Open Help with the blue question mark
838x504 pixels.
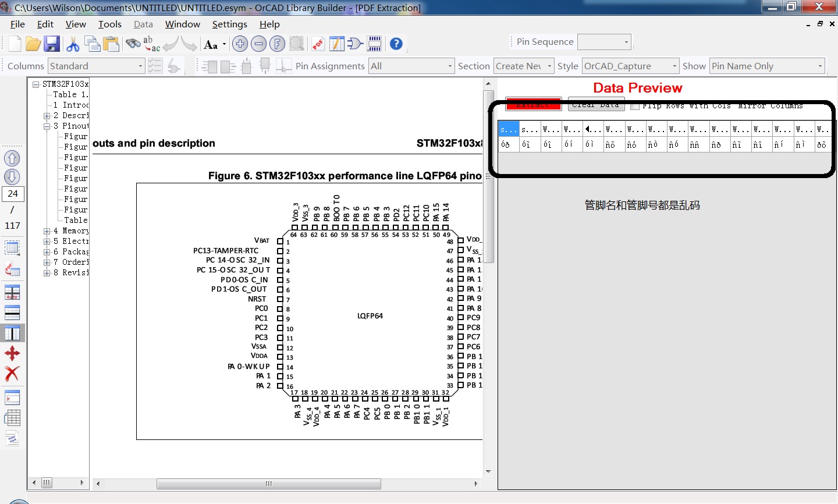tap(396, 44)
